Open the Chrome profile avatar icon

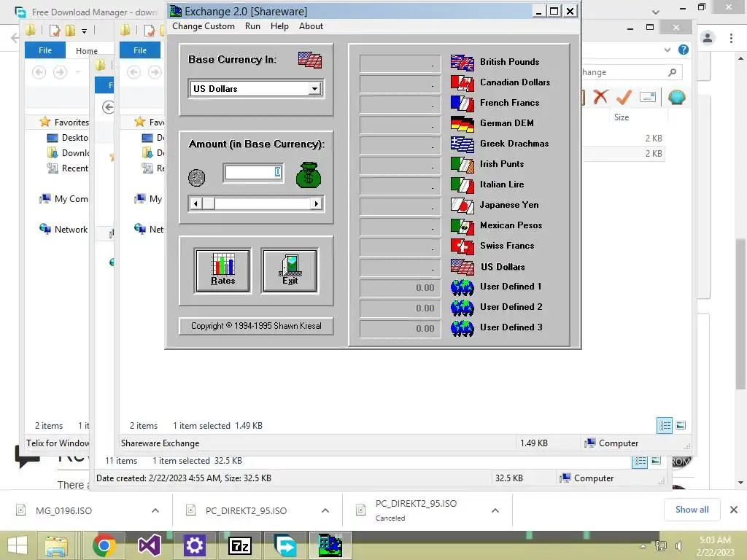[x=708, y=38]
